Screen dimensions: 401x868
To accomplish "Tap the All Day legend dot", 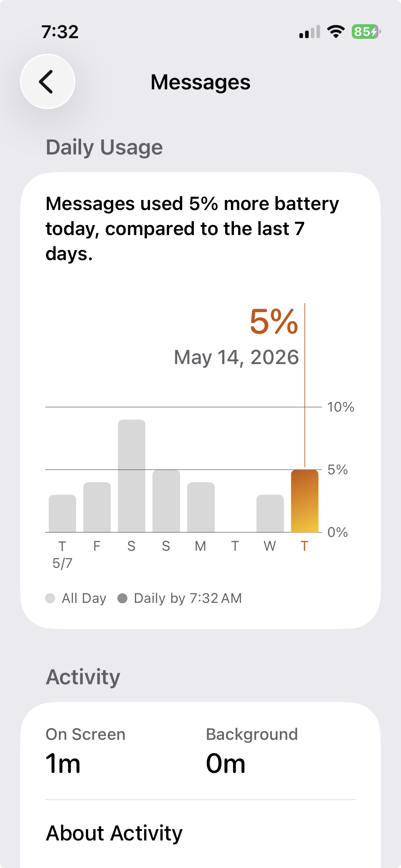I will tap(50, 598).
